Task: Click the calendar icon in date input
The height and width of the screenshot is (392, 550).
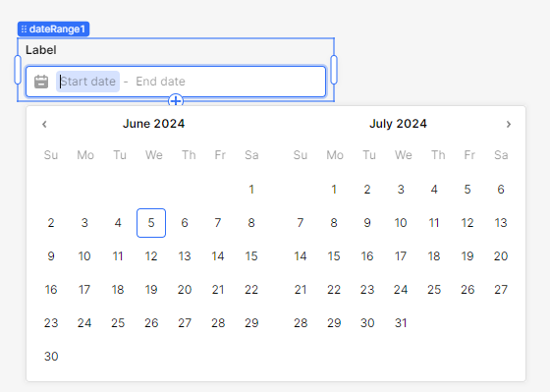Action: point(41,82)
